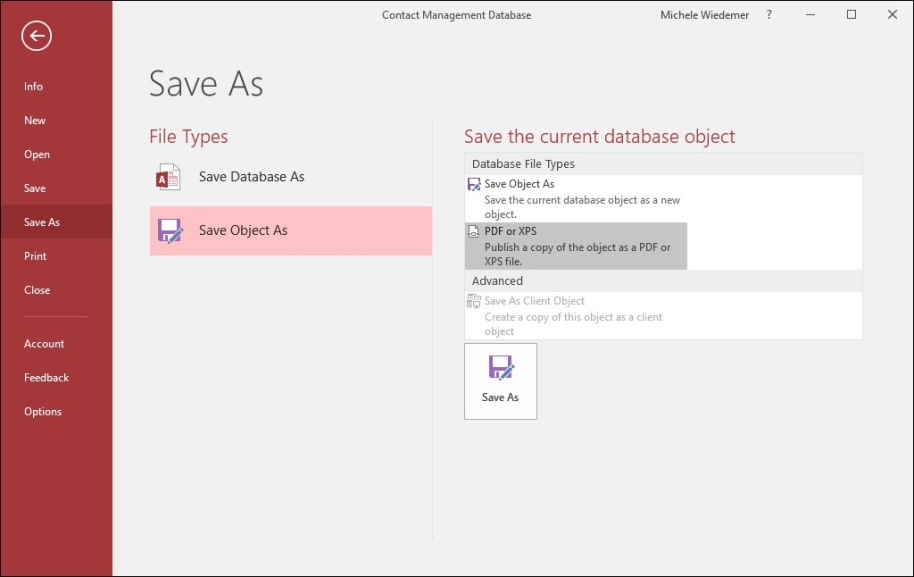
Task: Click the purple floppy Save Object As icon
Action: click(x=170, y=231)
